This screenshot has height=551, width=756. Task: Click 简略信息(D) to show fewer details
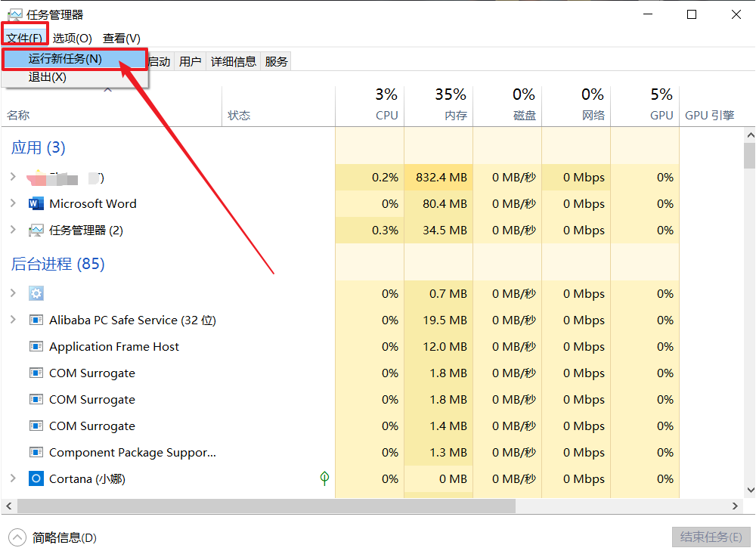coord(64,538)
